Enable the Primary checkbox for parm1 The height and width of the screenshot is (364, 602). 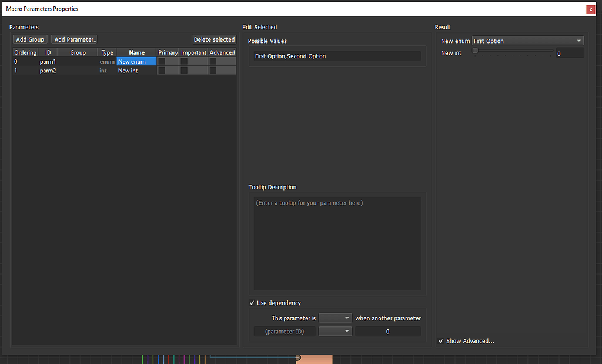click(162, 61)
